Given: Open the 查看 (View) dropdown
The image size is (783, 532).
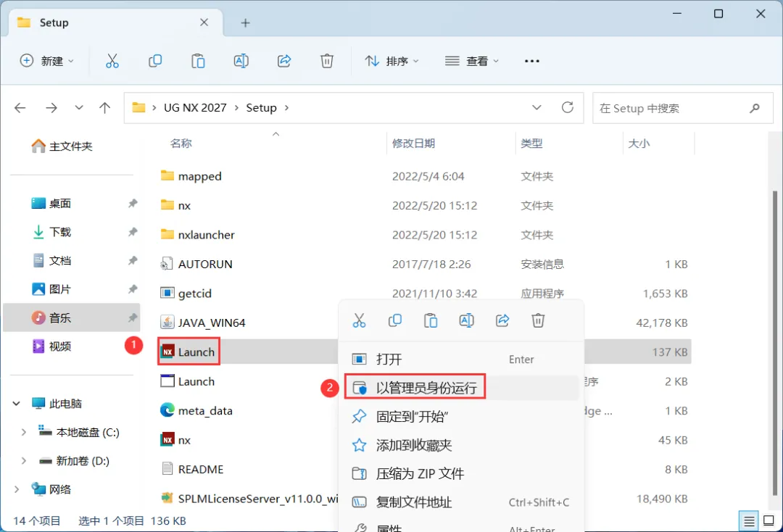Looking at the screenshot, I should [x=472, y=61].
